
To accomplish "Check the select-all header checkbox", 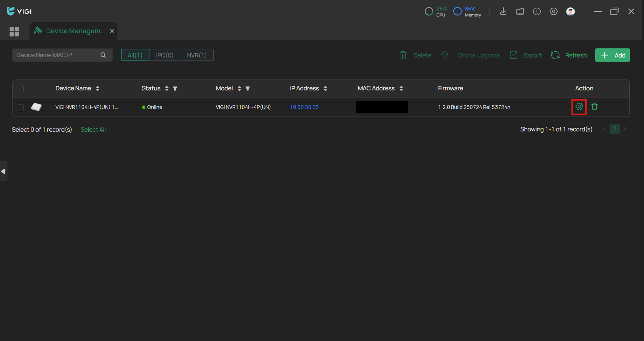I will point(20,89).
